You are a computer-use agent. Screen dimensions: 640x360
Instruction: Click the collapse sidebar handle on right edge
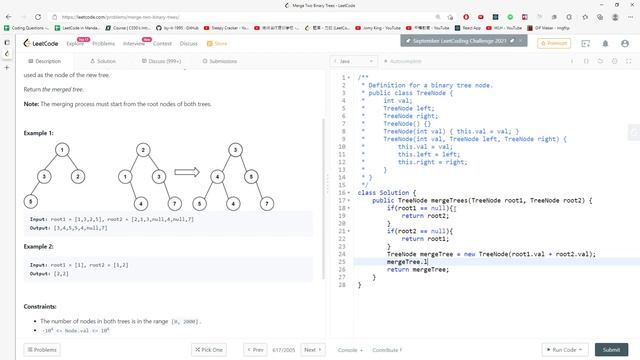633,133
